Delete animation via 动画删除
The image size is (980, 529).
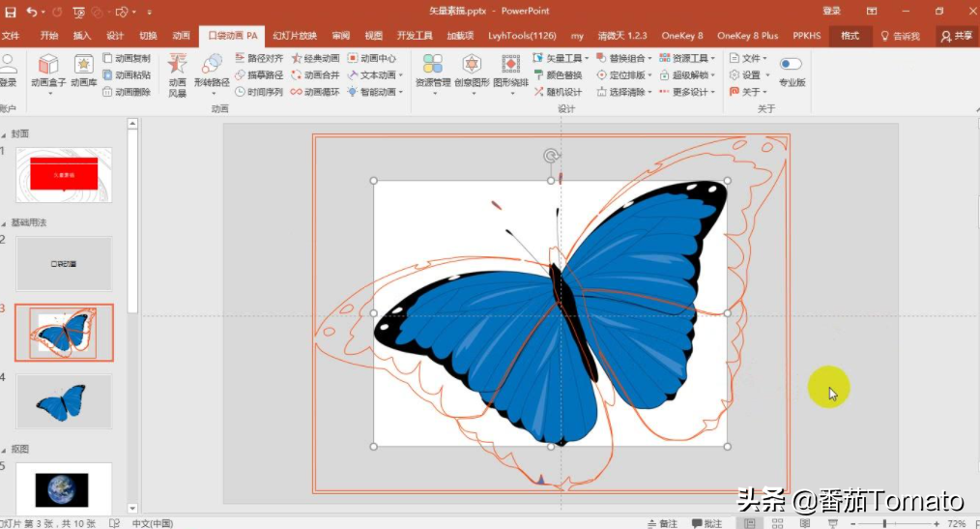click(127, 92)
